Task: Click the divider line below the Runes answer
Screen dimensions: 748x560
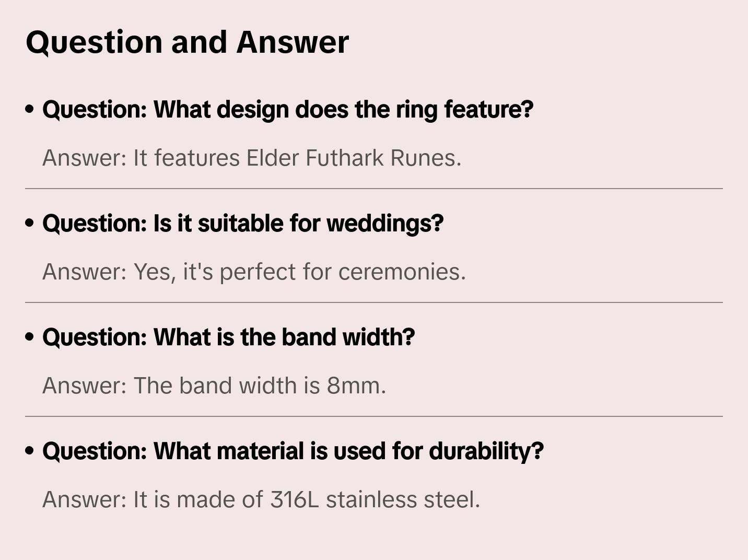Action: (374, 189)
